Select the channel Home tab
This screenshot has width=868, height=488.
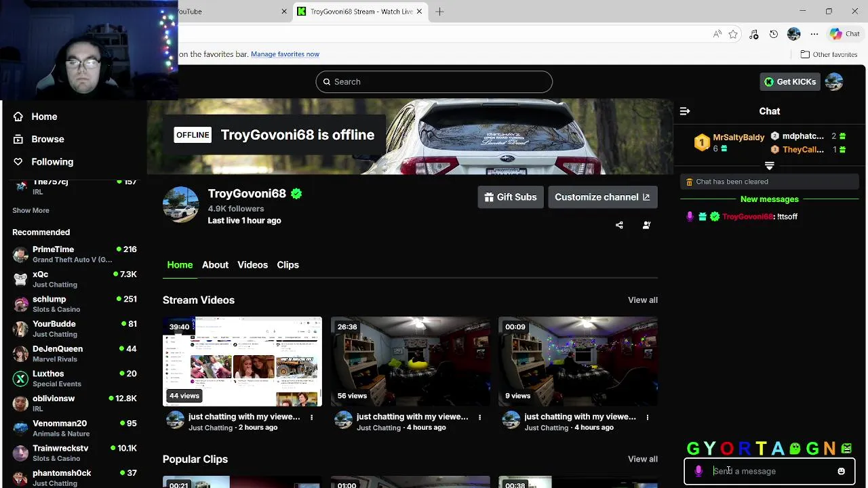[x=180, y=265]
